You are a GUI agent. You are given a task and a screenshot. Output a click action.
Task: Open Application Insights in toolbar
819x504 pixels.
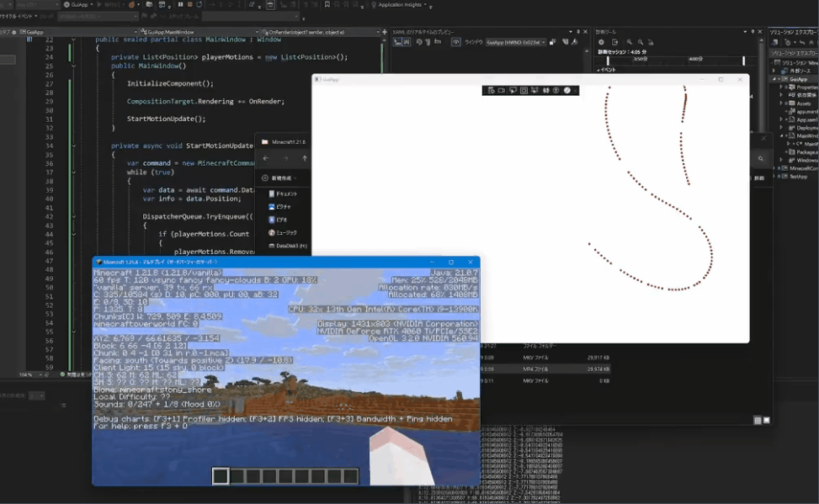coord(400,5)
